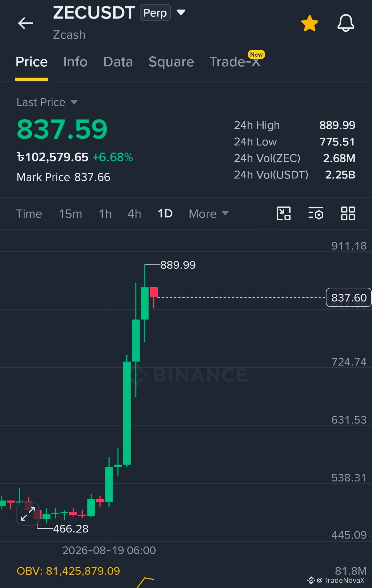The width and height of the screenshot is (372, 588).
Task: Select the 1h chart interval
Action: pyautogui.click(x=105, y=214)
